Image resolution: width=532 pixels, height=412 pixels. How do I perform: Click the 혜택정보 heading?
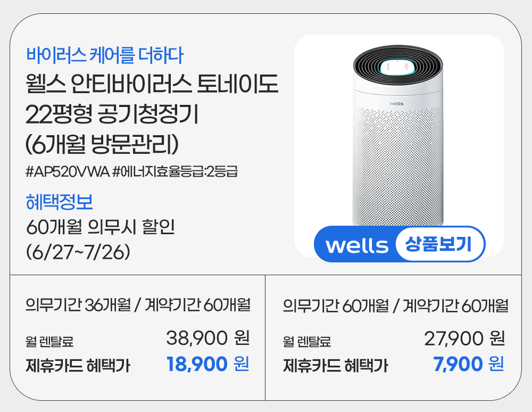(60, 203)
